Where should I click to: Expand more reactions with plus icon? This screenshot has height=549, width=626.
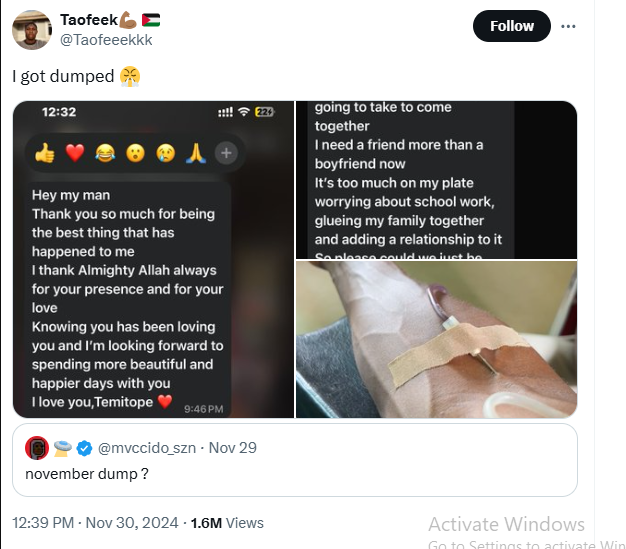point(227,153)
